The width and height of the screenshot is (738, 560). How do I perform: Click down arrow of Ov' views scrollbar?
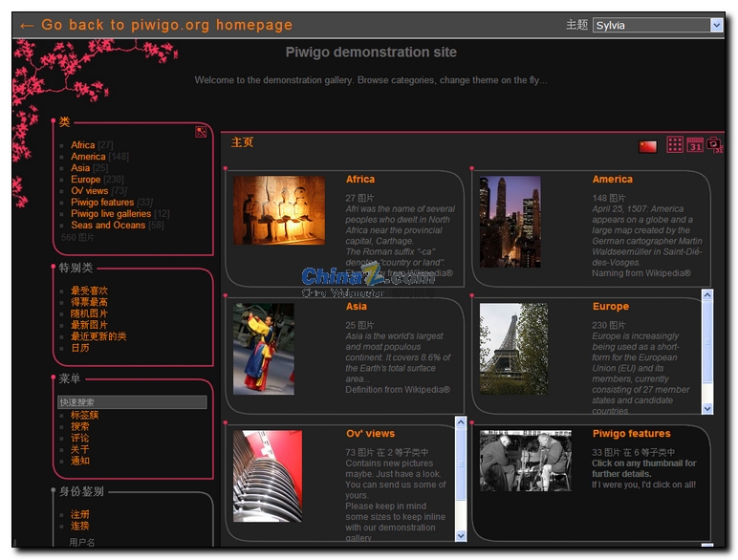(x=461, y=535)
